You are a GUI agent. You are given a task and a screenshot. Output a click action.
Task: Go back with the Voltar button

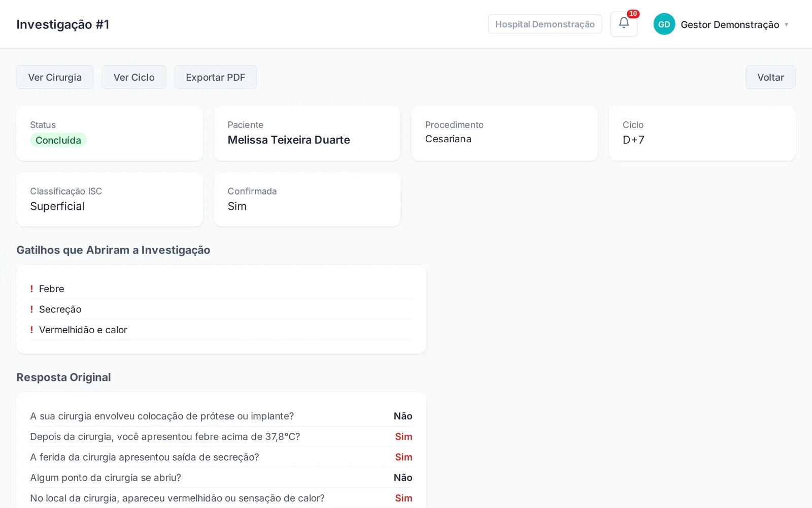click(x=770, y=77)
